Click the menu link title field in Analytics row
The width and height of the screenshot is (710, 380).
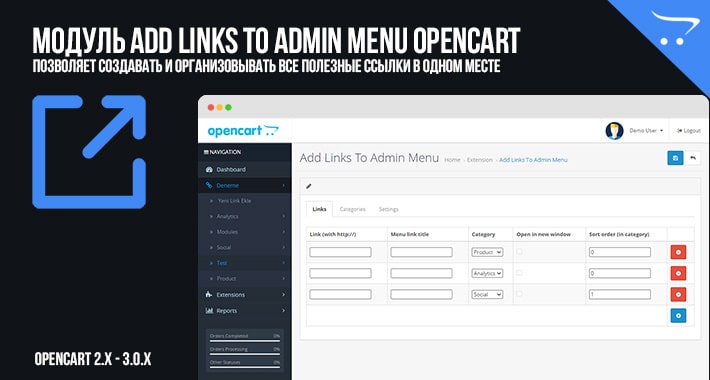422,273
